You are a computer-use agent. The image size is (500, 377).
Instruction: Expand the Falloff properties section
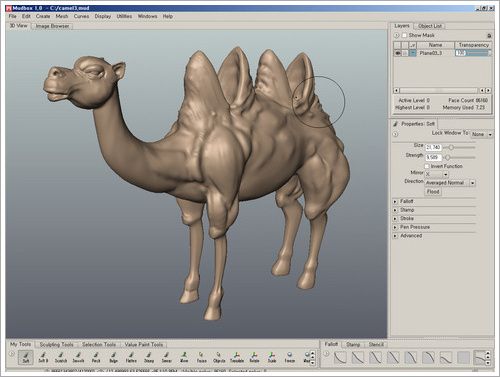[395, 201]
